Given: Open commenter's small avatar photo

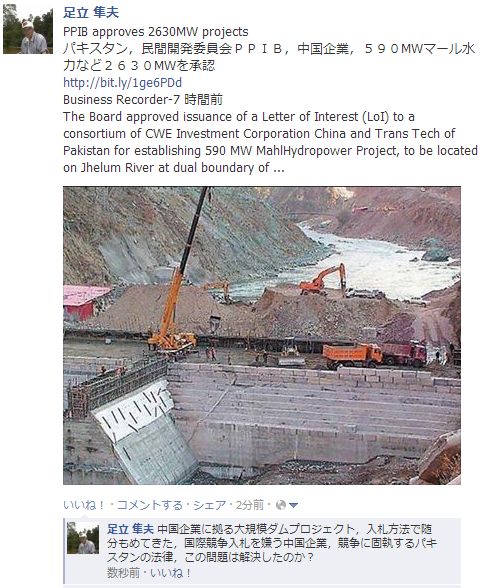Looking at the screenshot, I should click(x=83, y=538).
